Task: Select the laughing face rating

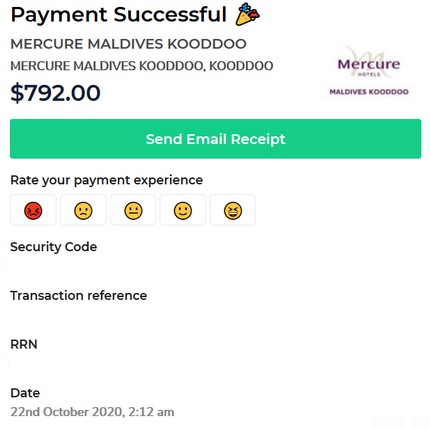Action: pos(233,210)
